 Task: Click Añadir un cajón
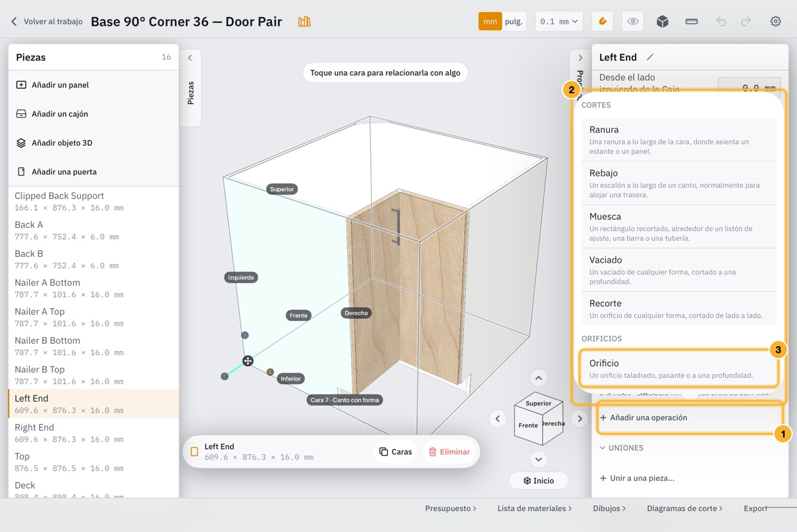pyautogui.click(x=94, y=114)
